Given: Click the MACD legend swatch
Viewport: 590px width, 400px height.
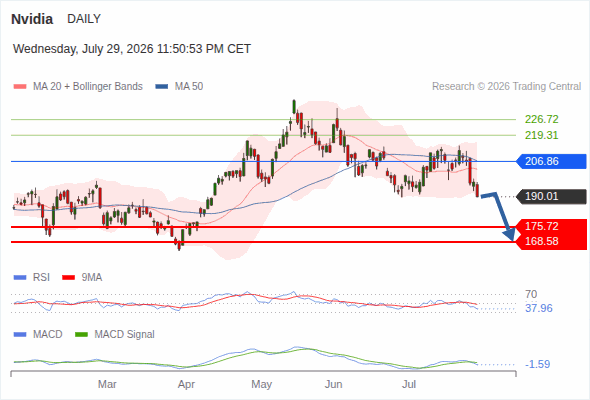Looking at the screenshot, I should (x=20, y=335).
